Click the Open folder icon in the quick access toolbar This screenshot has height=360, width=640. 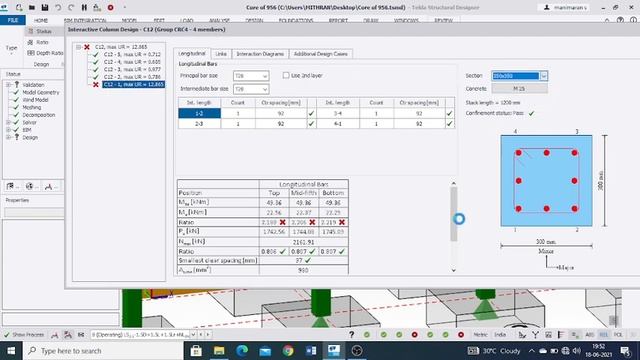[x=32, y=7]
